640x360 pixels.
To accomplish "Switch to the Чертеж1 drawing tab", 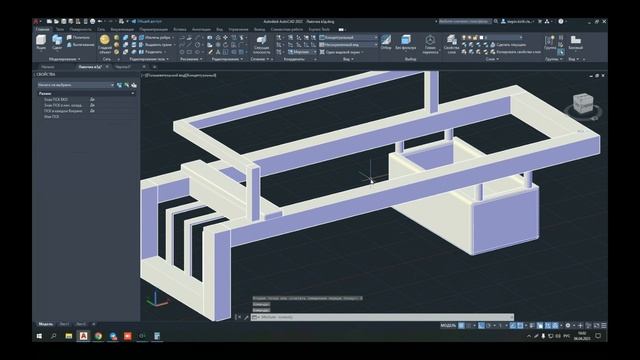I will [123, 67].
